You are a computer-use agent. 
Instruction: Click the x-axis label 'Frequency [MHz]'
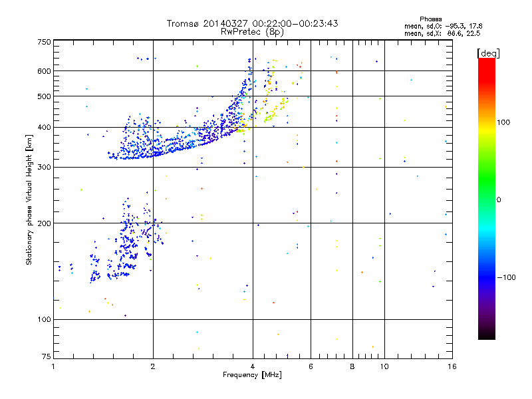point(252,375)
